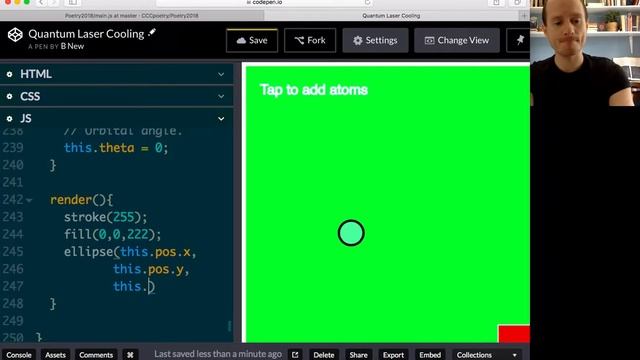The height and width of the screenshot is (360, 640).
Task: Click the keyboard shortcuts command icon
Action: coord(130,355)
